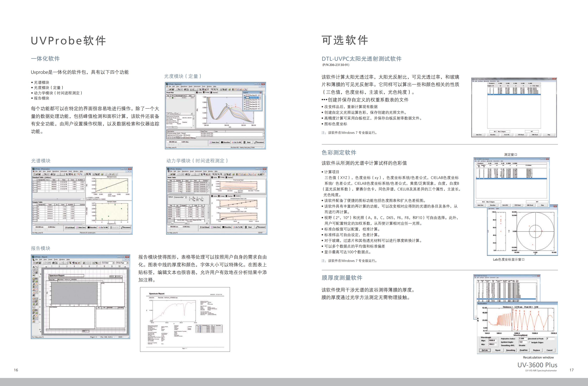Enable the Include Edges checkbox
The height and width of the screenshot is (386, 588).
tap(530, 342)
